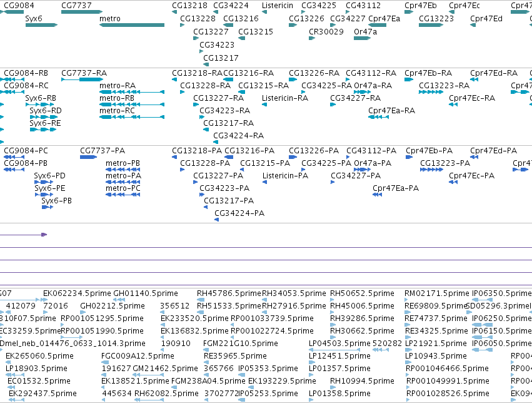Click the CG9084-RB transcript label
This screenshot has width=532, height=403.
tap(26, 73)
